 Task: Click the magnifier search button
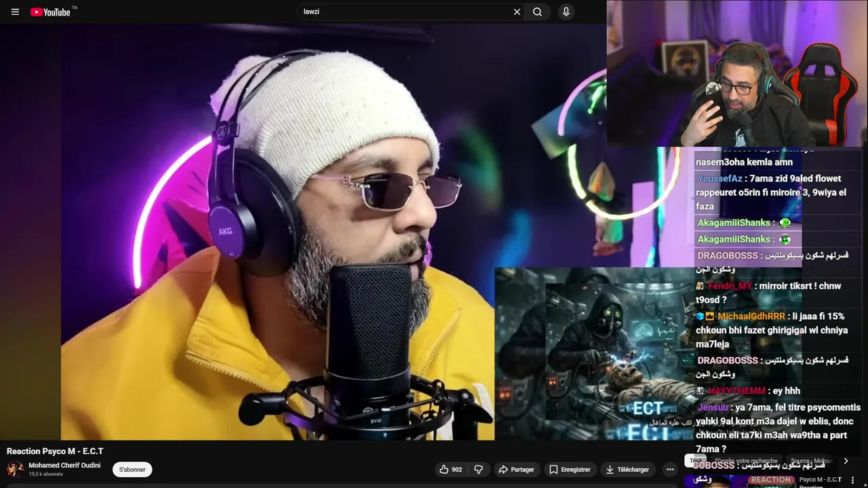pyautogui.click(x=537, y=12)
